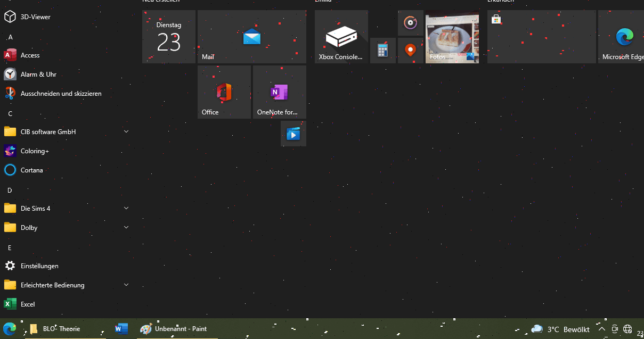Open the Calculator small tile
This screenshot has width=644, height=339.
pos(383,51)
